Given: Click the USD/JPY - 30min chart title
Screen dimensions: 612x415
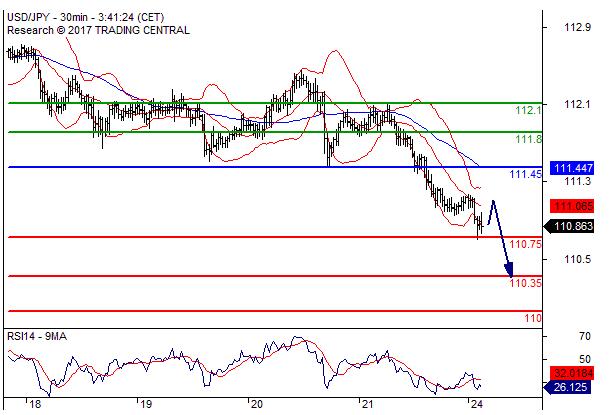Looking at the screenshot, I should [x=85, y=17].
